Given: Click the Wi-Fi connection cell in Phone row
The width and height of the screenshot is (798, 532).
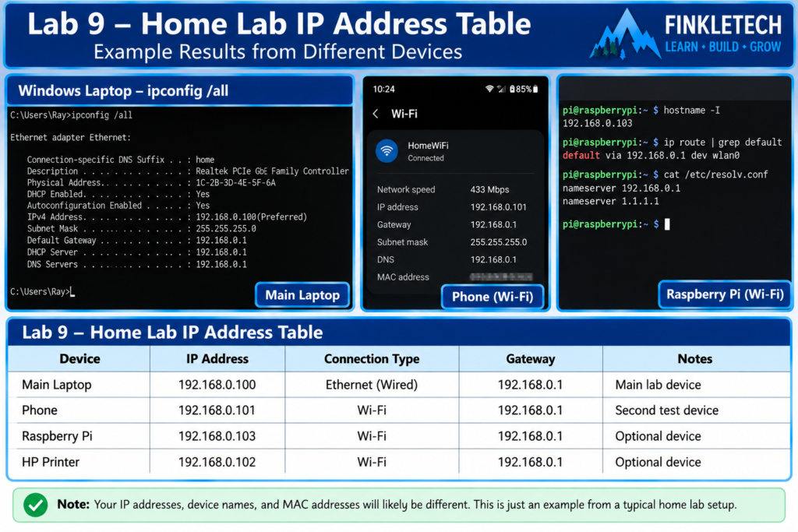Looking at the screenshot, I should (x=372, y=410).
